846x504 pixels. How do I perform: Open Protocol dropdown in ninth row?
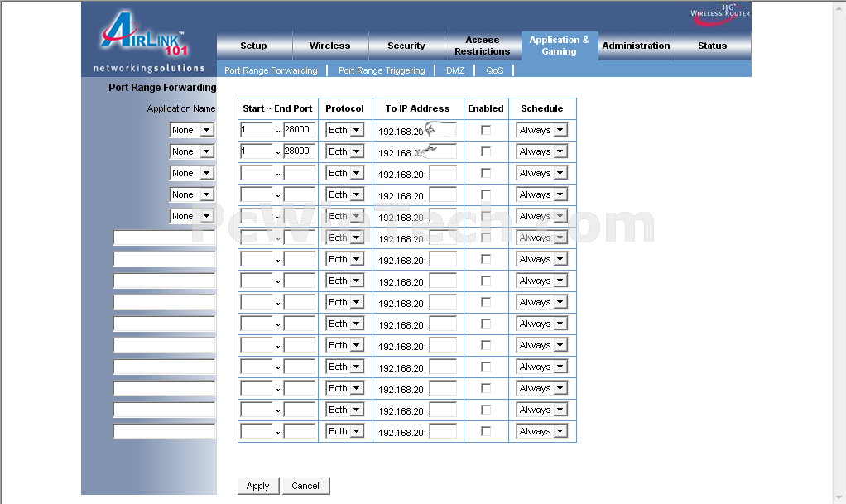point(345,302)
